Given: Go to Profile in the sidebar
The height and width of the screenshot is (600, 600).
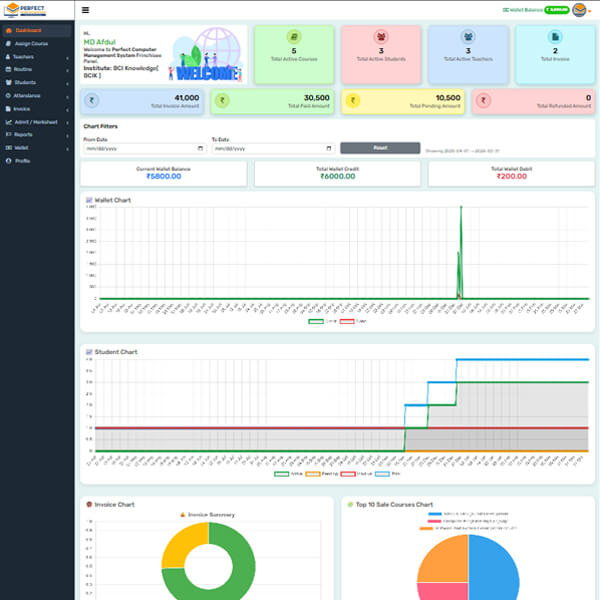Looking at the screenshot, I should (22, 160).
